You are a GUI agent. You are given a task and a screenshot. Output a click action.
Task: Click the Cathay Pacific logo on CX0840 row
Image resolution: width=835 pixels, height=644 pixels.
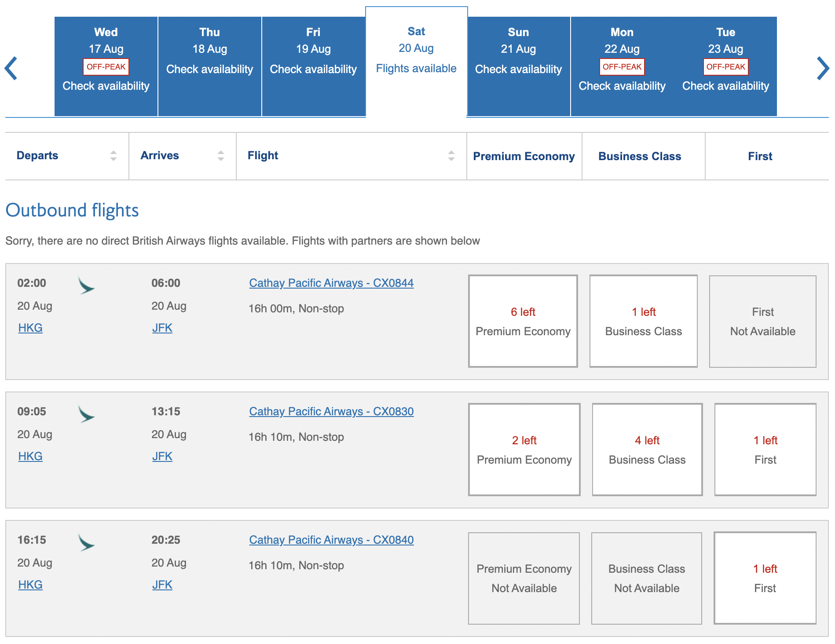tap(86, 542)
